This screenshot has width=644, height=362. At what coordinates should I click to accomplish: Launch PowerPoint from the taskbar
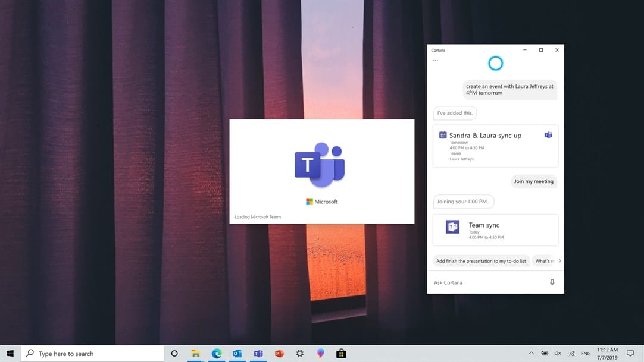279,354
